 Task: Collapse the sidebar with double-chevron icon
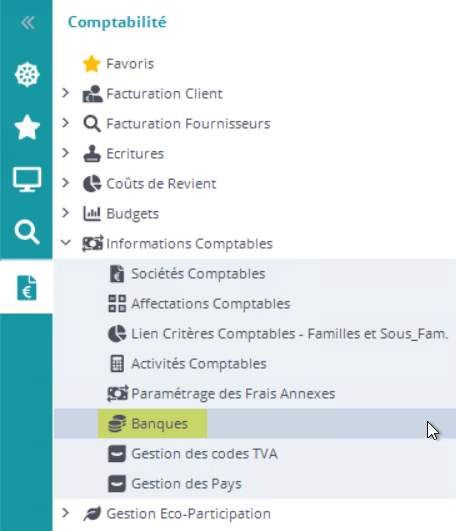point(27,23)
